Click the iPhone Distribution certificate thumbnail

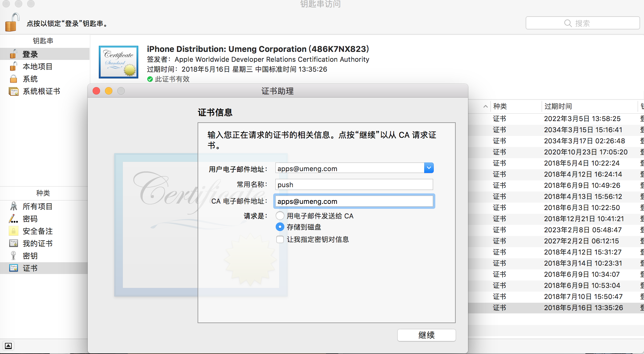click(119, 62)
